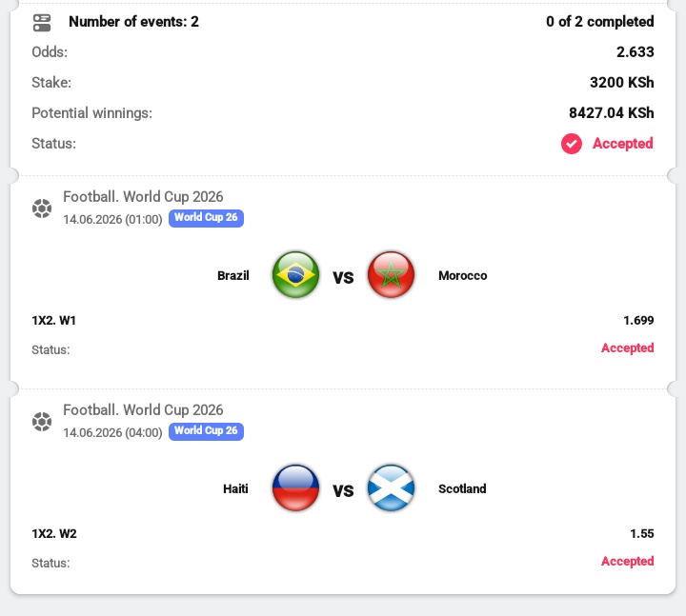Click the Haiti flag icon
This screenshot has width=686, height=616.
tap(295, 487)
